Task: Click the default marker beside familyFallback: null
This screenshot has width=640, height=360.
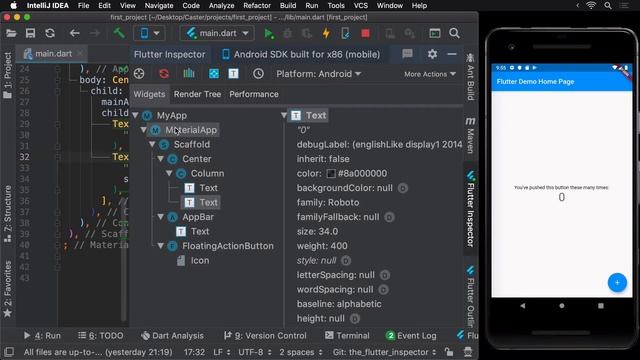Action: tap(389, 217)
